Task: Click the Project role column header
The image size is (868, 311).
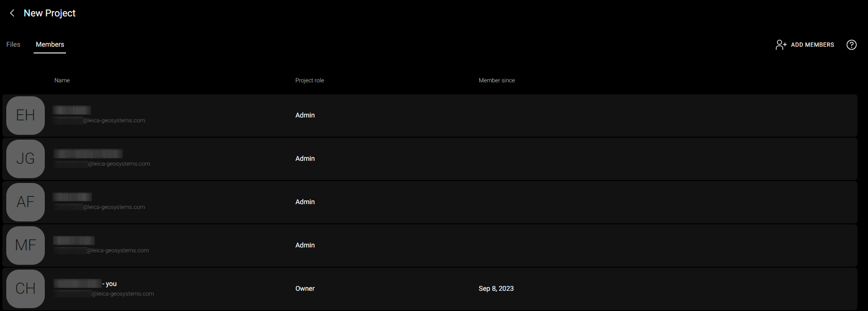Action: point(310,80)
